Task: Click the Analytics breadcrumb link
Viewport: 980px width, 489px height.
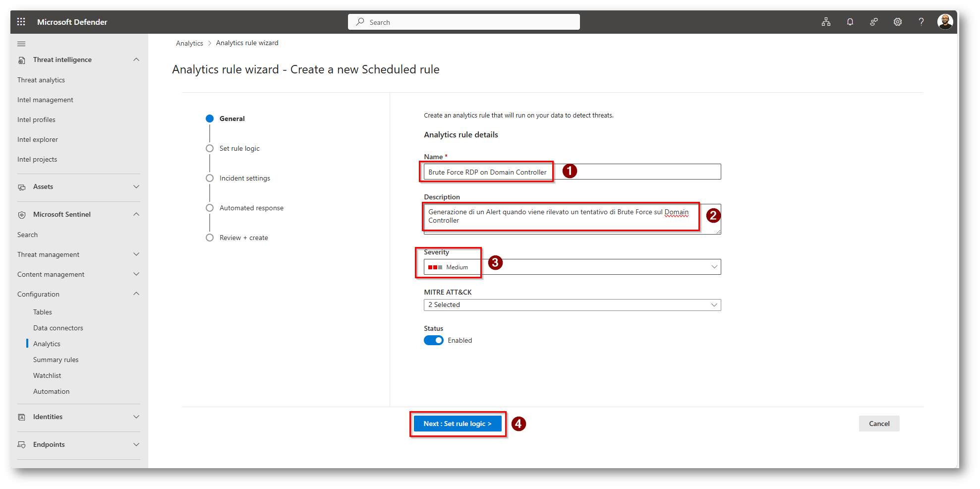Action: pos(189,43)
